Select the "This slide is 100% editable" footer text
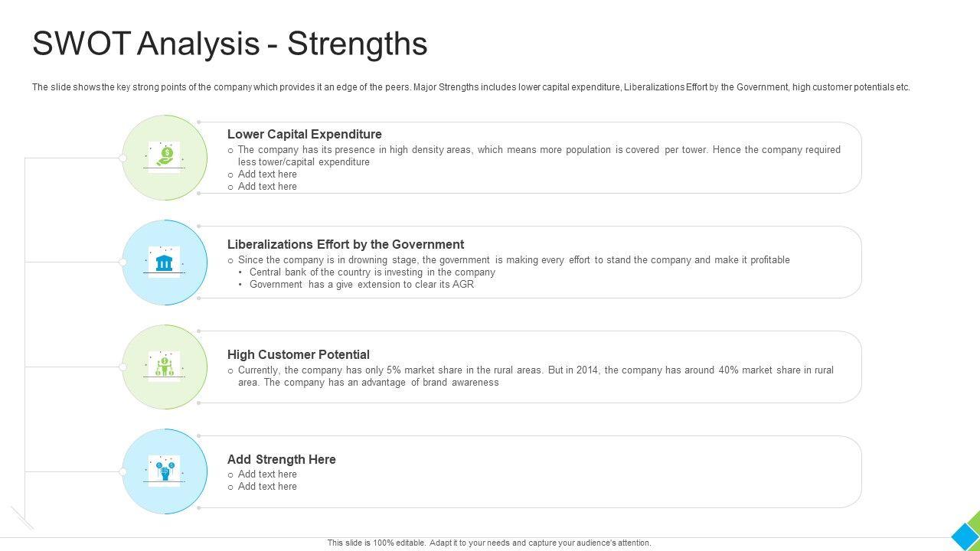The height and width of the screenshot is (551, 980). (489, 543)
